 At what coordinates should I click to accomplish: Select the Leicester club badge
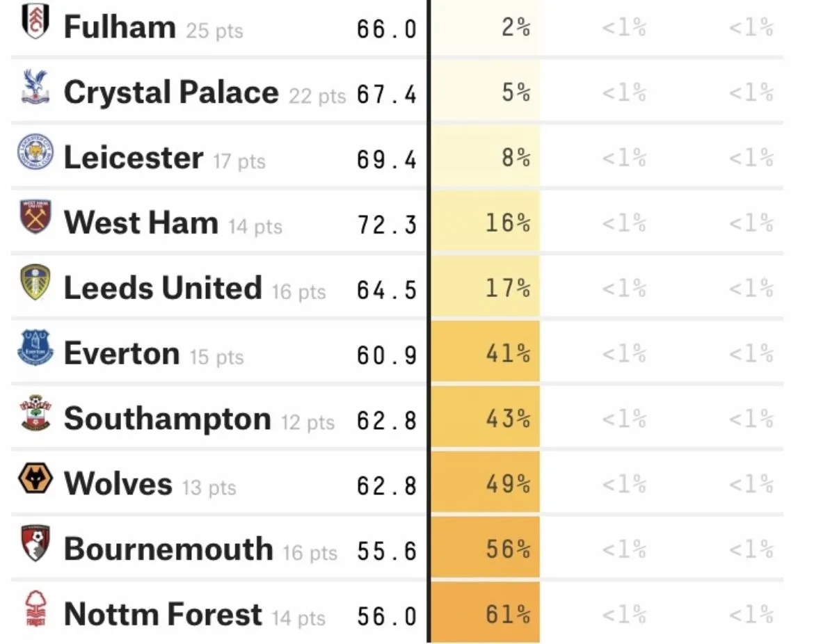35,154
